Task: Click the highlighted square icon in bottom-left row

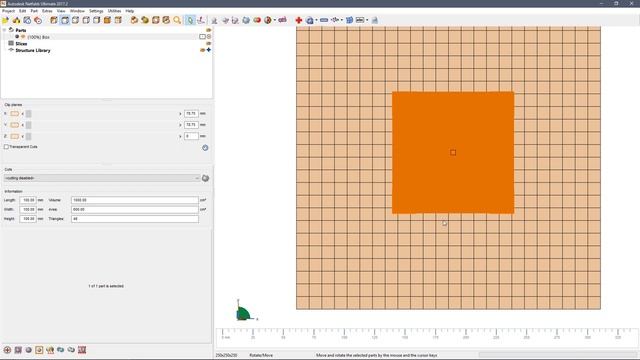Action: [x=39, y=350]
